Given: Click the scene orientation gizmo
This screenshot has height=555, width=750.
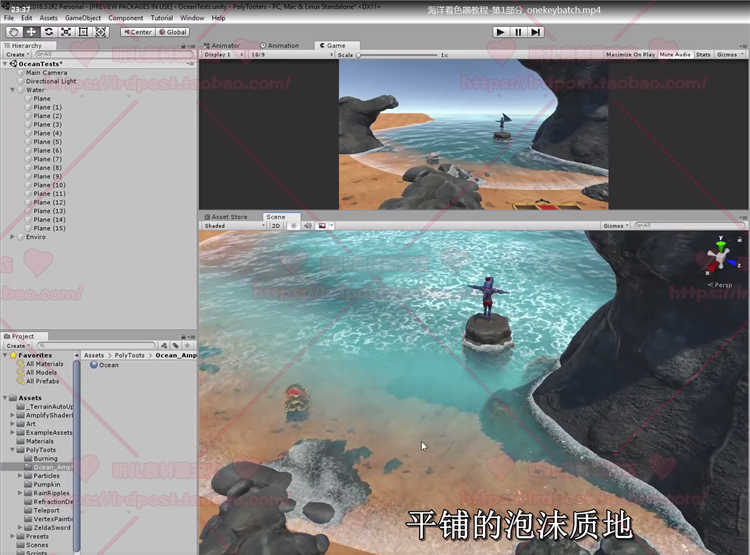Looking at the screenshot, I should [720, 257].
